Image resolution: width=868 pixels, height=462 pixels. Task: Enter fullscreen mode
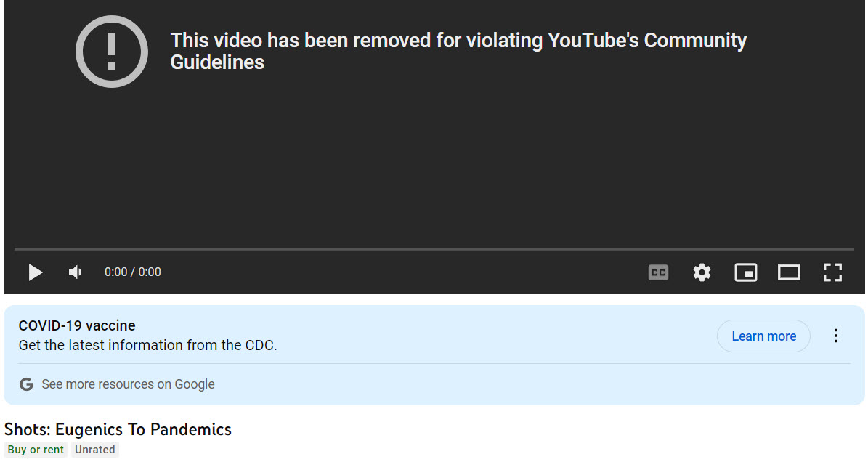(x=832, y=272)
